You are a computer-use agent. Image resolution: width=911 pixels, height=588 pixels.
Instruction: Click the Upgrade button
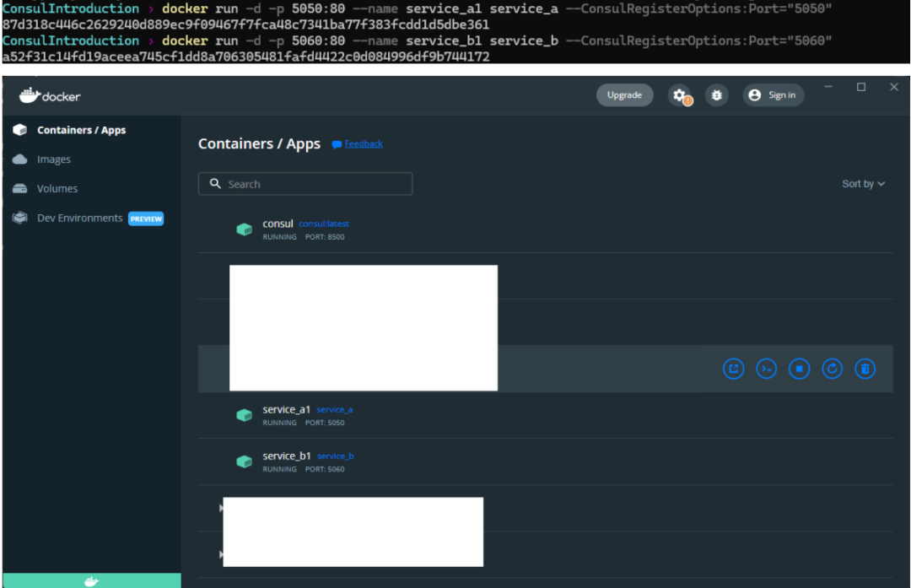tap(624, 95)
